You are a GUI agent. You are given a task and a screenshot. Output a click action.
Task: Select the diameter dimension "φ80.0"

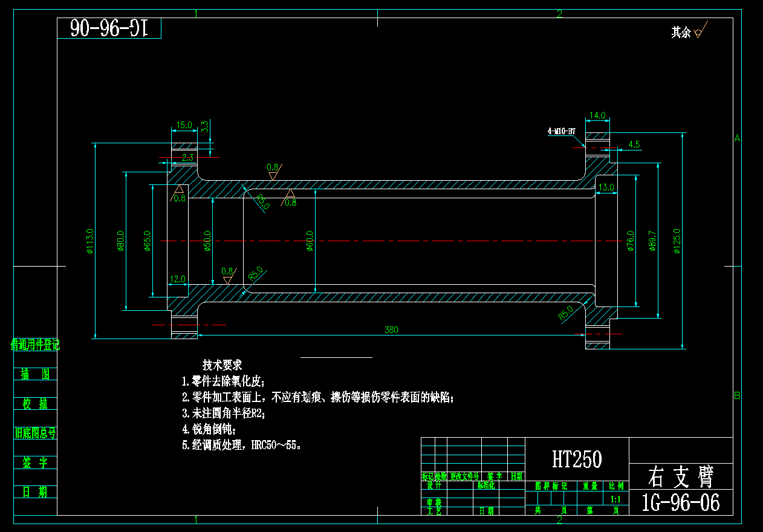coord(120,241)
